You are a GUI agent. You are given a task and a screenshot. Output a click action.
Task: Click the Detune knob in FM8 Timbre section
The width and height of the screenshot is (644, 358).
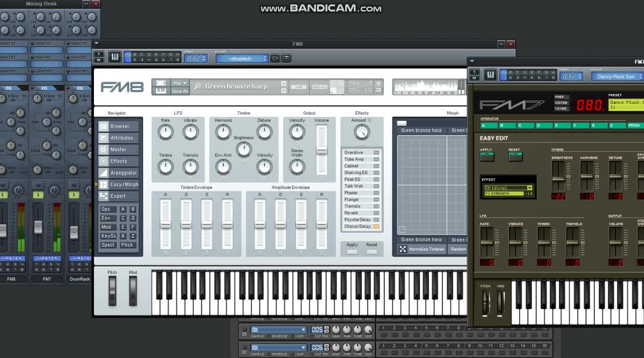tap(264, 132)
